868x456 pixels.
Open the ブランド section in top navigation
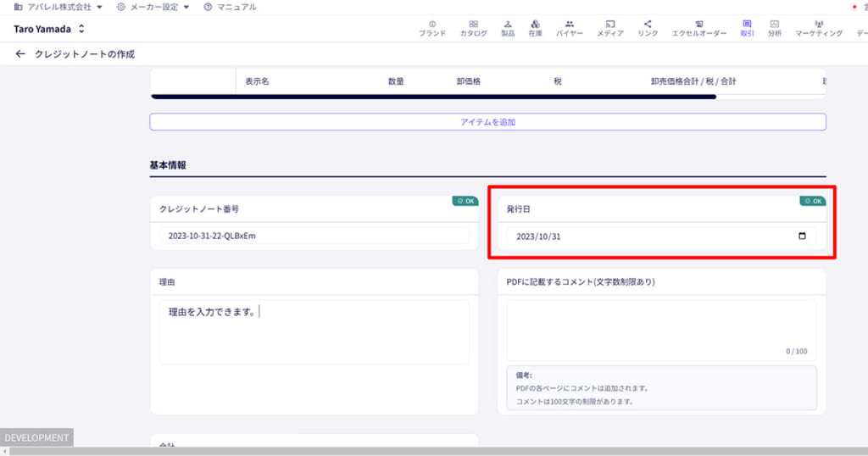[x=432, y=28]
